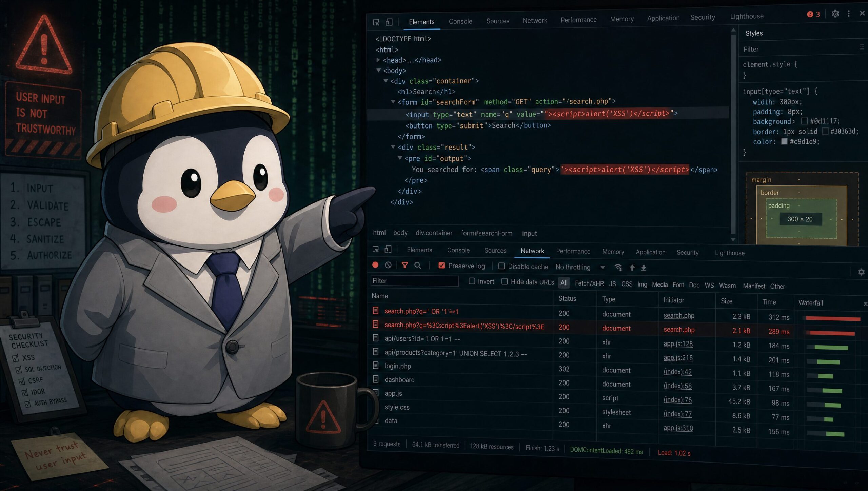
Task: Activate the element picker icon in the drawer toolbar
Action: [x=376, y=249]
